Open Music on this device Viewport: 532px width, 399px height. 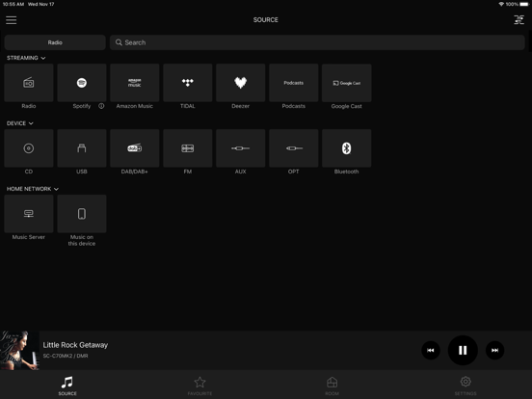pyautogui.click(x=82, y=214)
